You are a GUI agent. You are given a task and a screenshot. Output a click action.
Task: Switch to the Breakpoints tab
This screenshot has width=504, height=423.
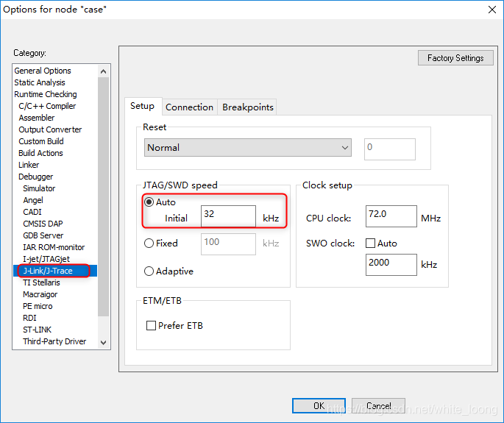pyautogui.click(x=248, y=107)
